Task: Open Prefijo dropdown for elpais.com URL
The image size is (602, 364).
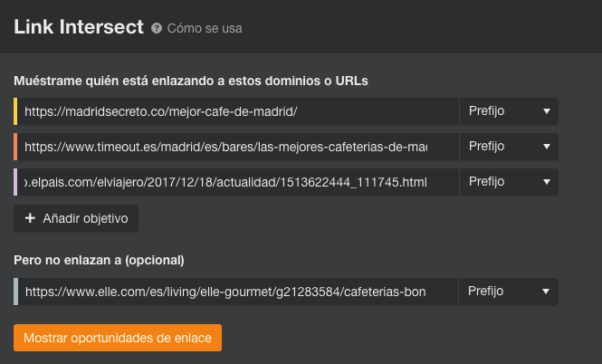Action: coord(508,182)
